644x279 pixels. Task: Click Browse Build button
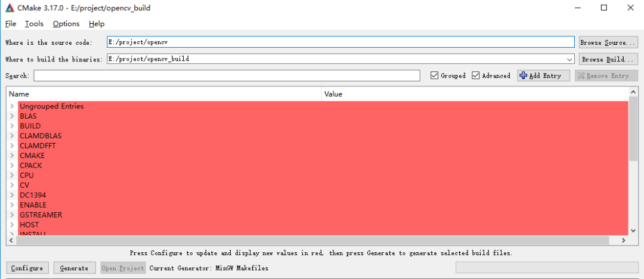pyautogui.click(x=608, y=59)
